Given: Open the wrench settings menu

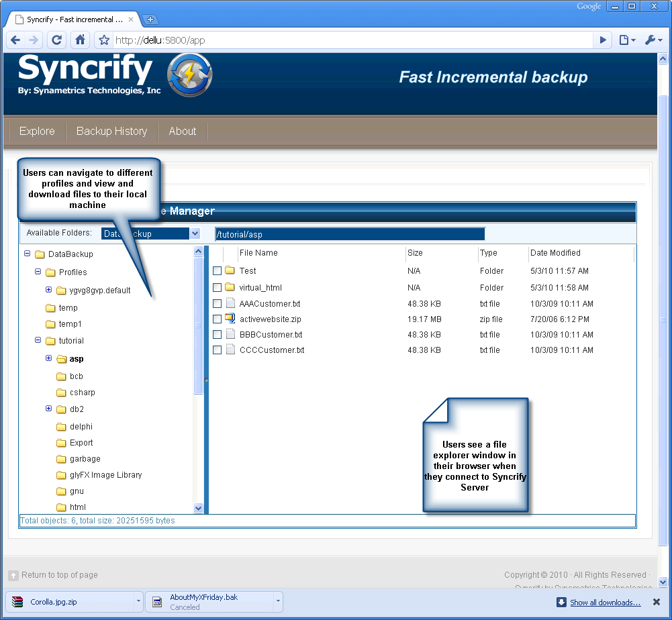Looking at the screenshot, I should (x=653, y=40).
